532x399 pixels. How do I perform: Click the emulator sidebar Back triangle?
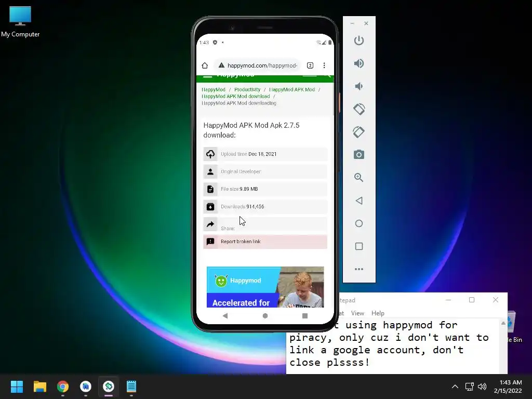click(358, 201)
